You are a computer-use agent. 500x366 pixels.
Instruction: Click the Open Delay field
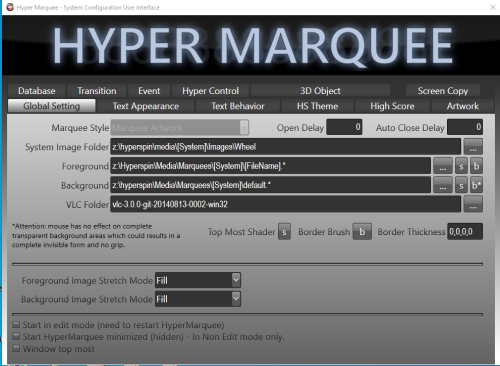coord(344,127)
